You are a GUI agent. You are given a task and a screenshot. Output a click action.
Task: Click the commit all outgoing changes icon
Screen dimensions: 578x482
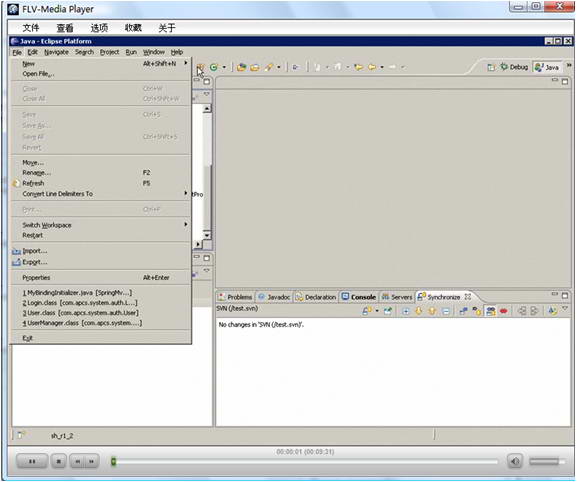tap(535, 311)
